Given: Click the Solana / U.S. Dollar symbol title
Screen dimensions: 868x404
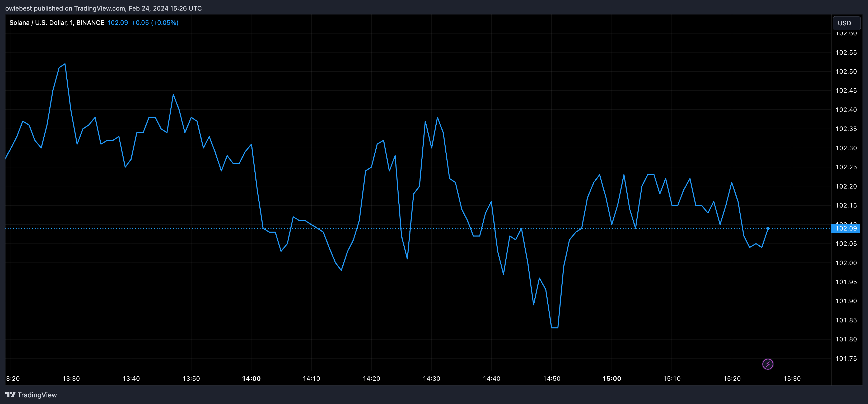Looking at the screenshot, I should click(x=57, y=22).
